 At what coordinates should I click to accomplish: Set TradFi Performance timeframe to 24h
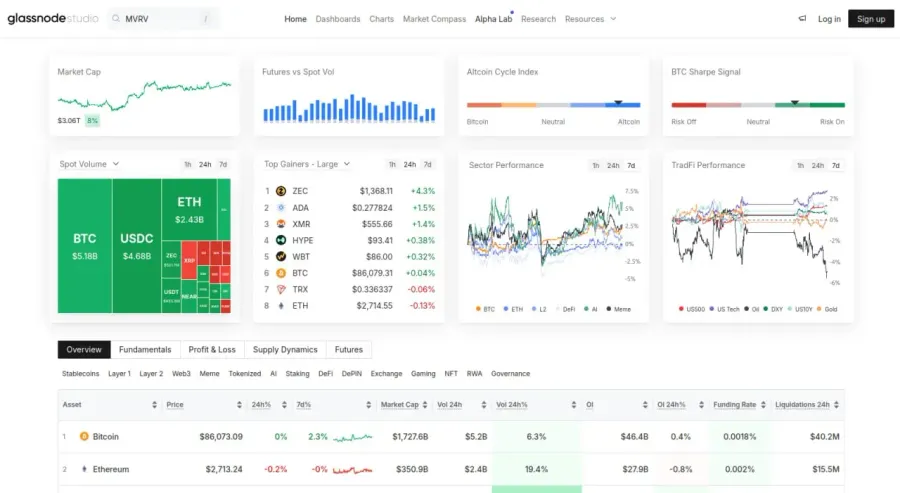point(818,165)
